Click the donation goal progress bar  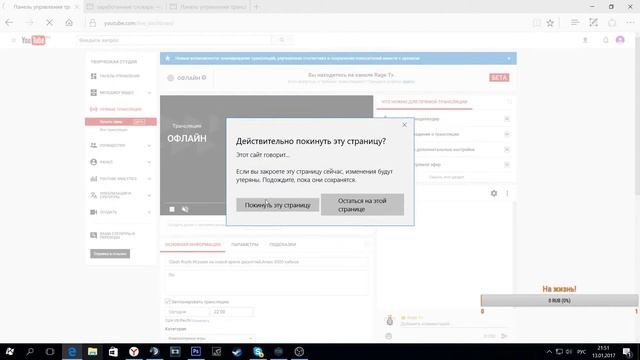[560, 300]
